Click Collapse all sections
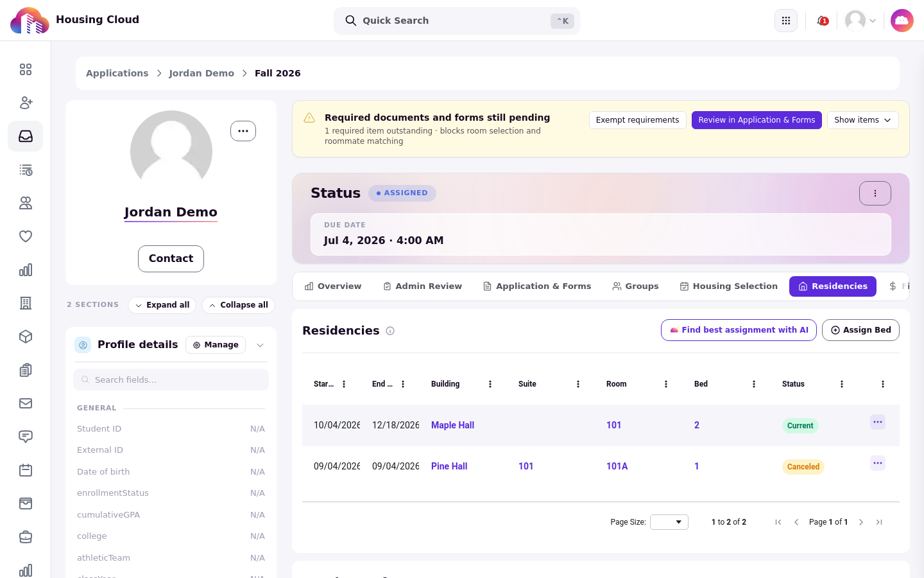 tap(239, 305)
